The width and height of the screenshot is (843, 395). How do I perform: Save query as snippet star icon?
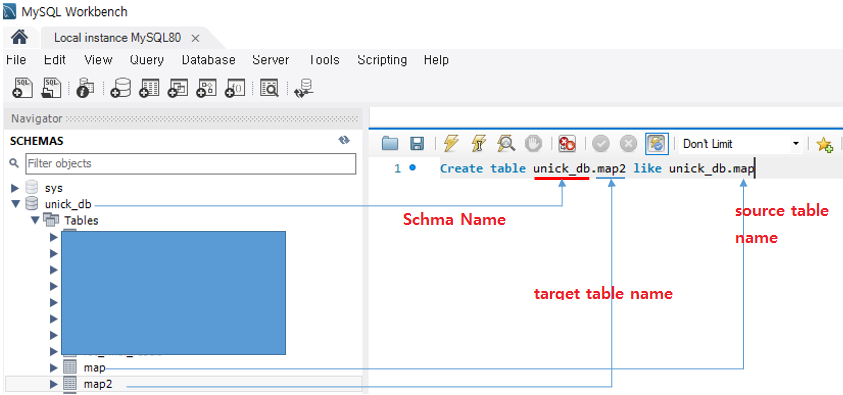point(825,144)
